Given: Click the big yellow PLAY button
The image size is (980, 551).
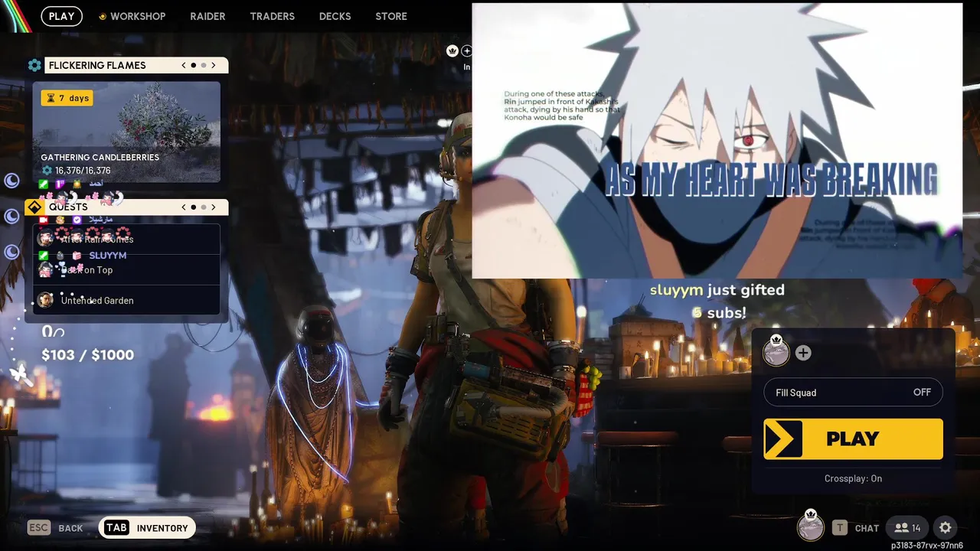Looking at the screenshot, I should click(853, 439).
